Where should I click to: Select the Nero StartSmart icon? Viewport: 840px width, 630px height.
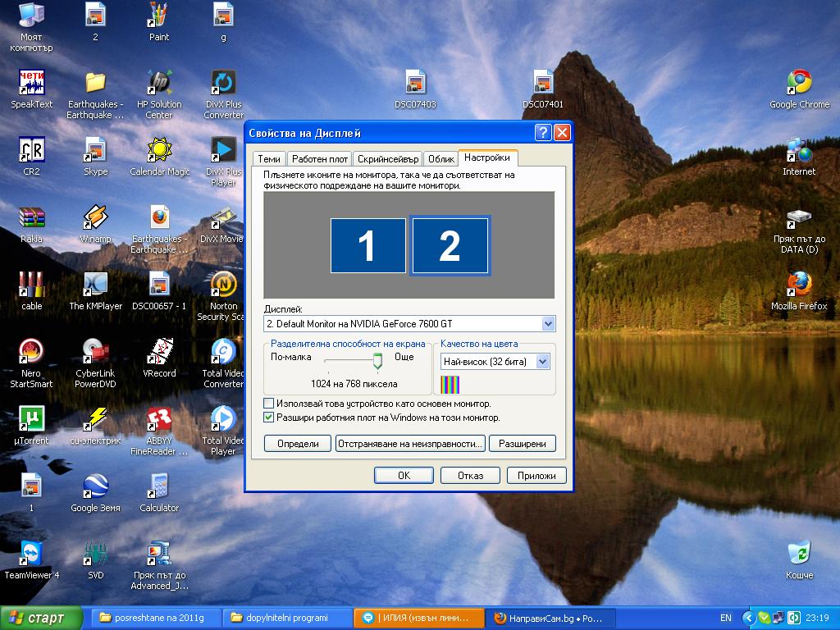[31, 352]
